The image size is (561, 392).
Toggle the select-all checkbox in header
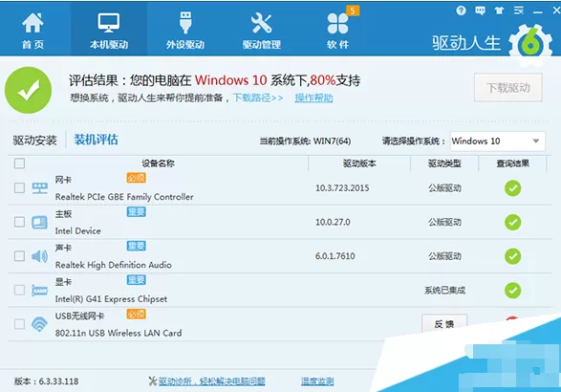click(x=19, y=163)
